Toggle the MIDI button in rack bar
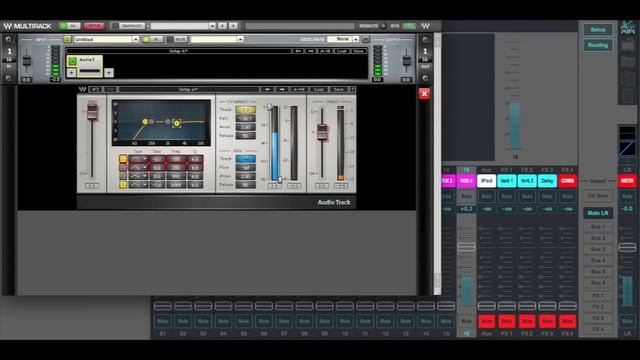The width and height of the screenshot is (640, 360). (177, 39)
